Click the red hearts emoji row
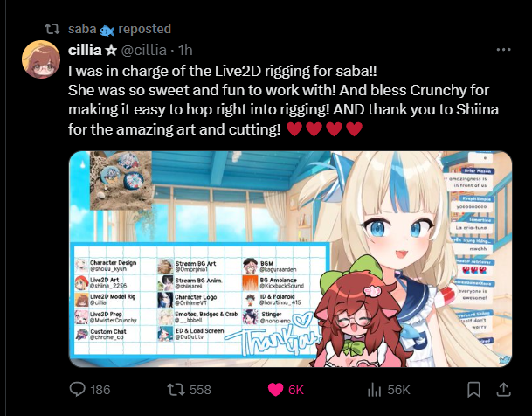The height and width of the screenshot is (416, 532). tap(324, 129)
